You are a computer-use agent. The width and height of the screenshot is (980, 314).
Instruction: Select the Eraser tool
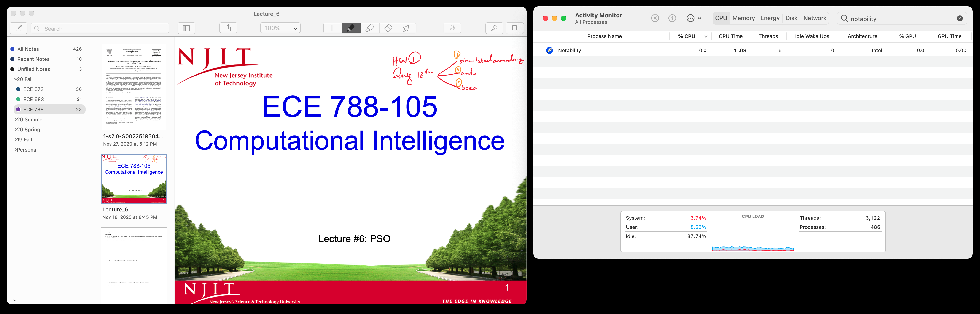pyautogui.click(x=388, y=28)
